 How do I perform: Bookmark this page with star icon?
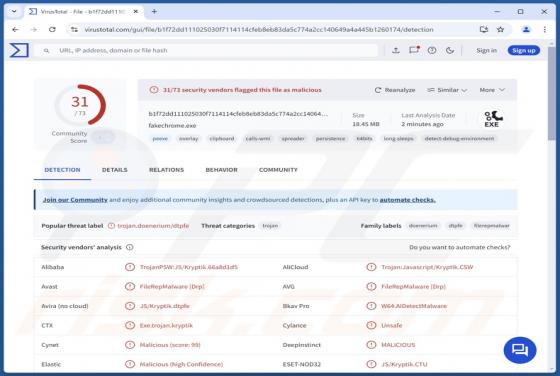point(500,30)
